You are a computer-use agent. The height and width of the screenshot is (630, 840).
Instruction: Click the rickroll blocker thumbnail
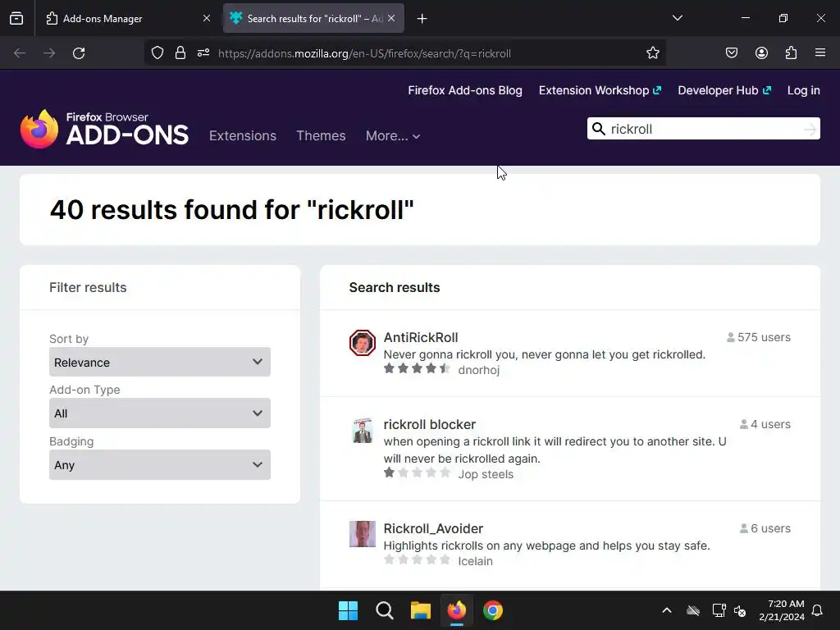click(x=362, y=430)
